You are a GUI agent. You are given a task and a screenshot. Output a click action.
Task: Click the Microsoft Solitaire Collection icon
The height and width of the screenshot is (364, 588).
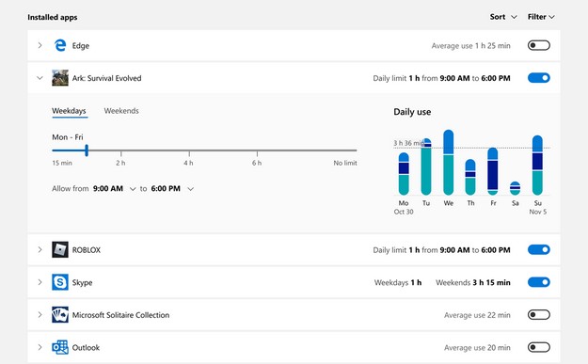pos(60,315)
